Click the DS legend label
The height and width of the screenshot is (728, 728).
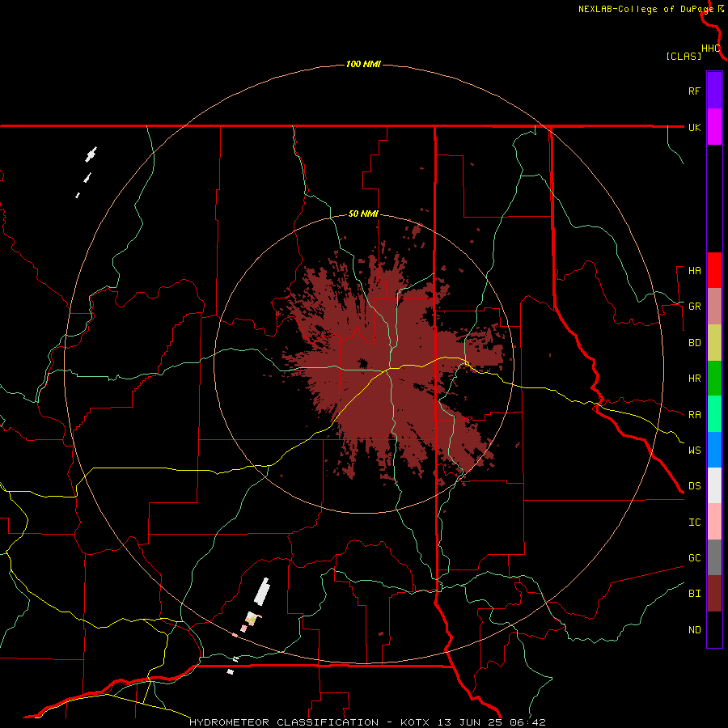pos(694,486)
